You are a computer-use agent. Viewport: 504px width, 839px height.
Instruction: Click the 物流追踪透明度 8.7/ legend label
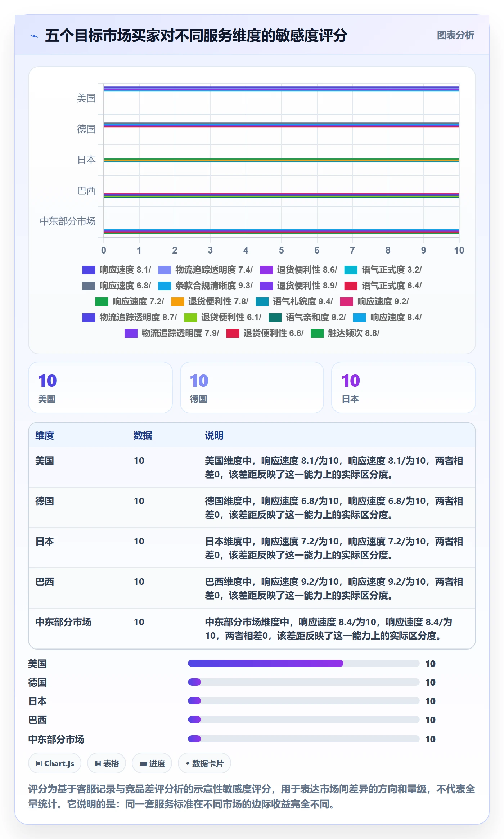pyautogui.click(x=138, y=317)
